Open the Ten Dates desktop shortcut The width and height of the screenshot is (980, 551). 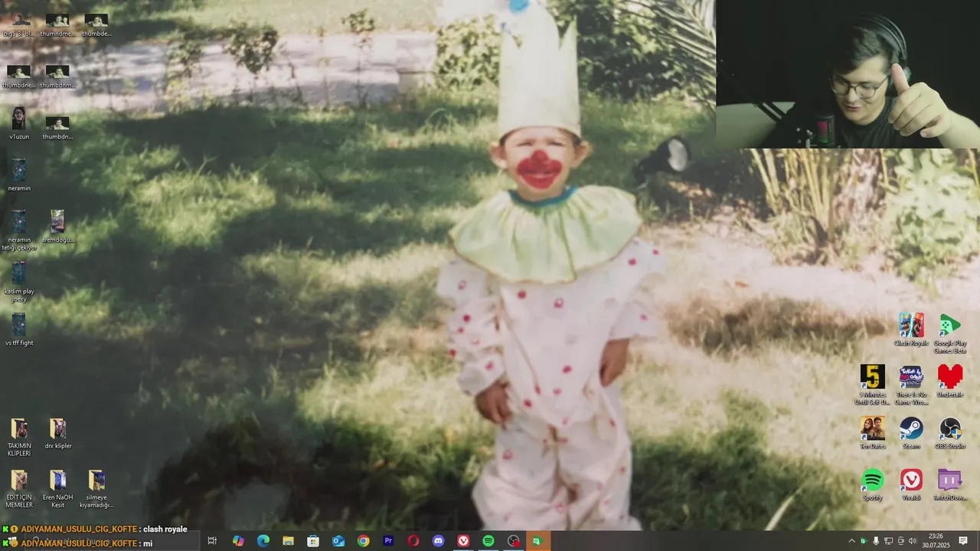click(x=873, y=432)
